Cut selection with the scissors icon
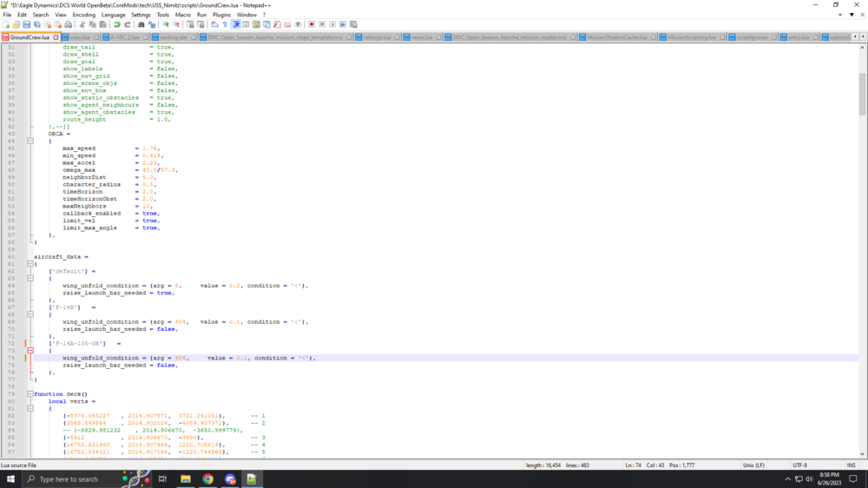This screenshot has width=868, height=488. click(x=82, y=24)
